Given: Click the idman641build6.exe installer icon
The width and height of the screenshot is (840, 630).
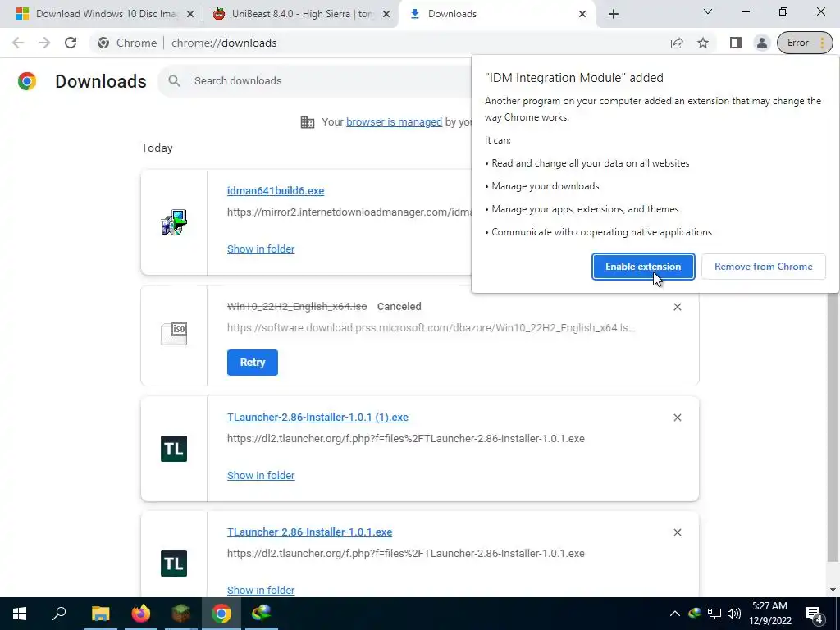Looking at the screenshot, I should (x=174, y=222).
